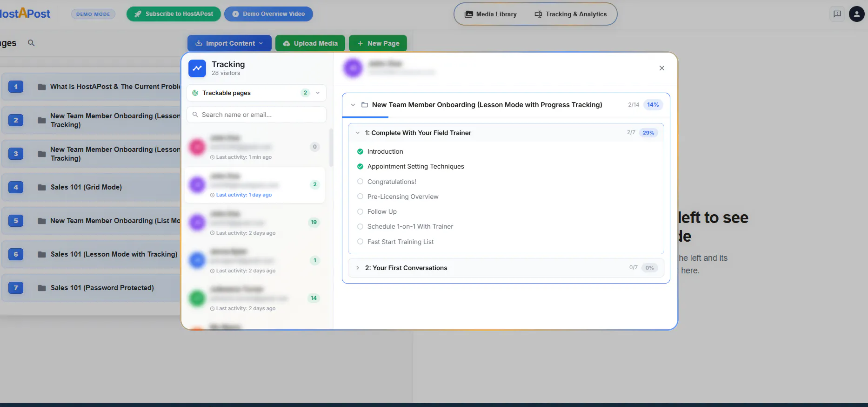Select page number badge 7

pos(16,288)
